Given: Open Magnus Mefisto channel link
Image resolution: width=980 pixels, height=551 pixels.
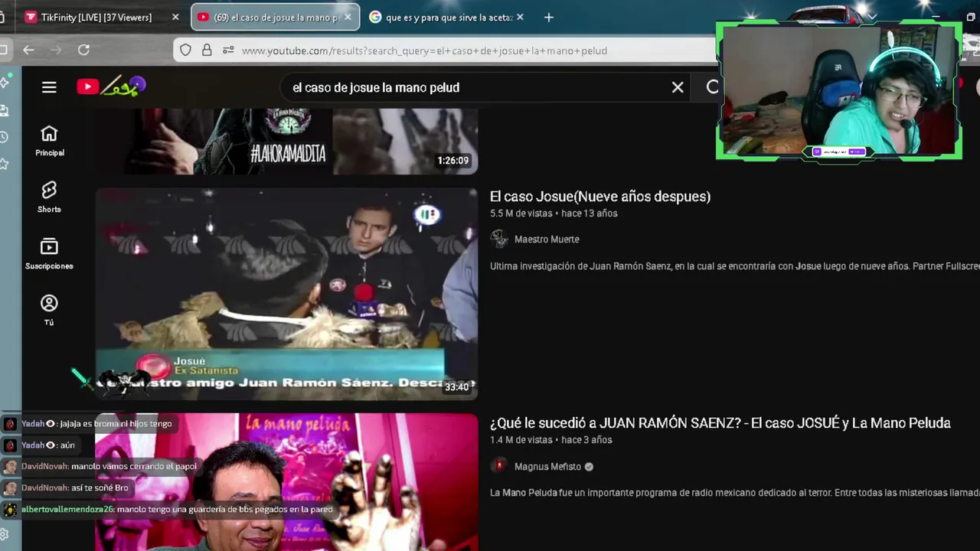Looking at the screenshot, I should (x=547, y=467).
